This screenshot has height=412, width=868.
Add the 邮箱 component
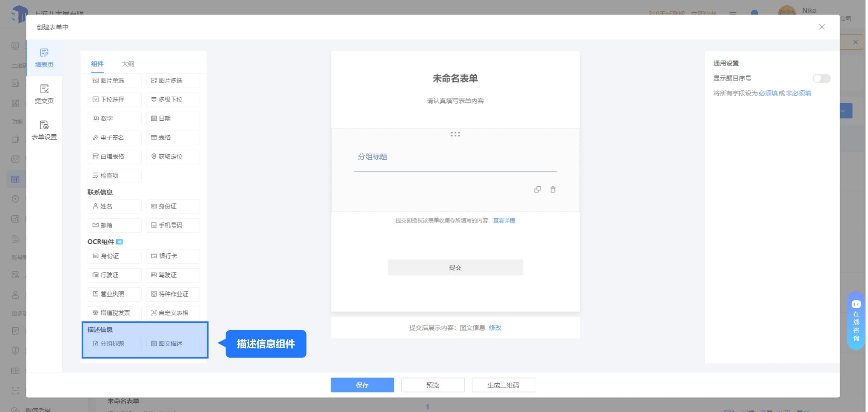(115, 225)
